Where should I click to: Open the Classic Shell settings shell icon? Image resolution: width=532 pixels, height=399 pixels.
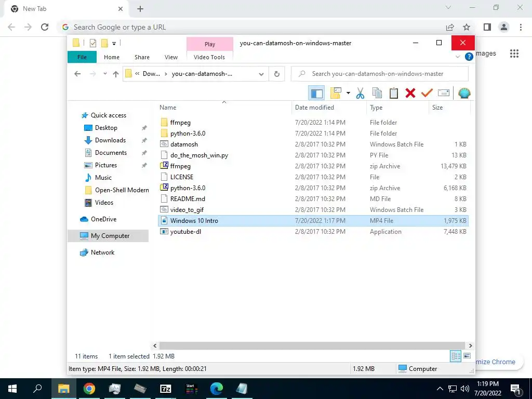click(464, 94)
